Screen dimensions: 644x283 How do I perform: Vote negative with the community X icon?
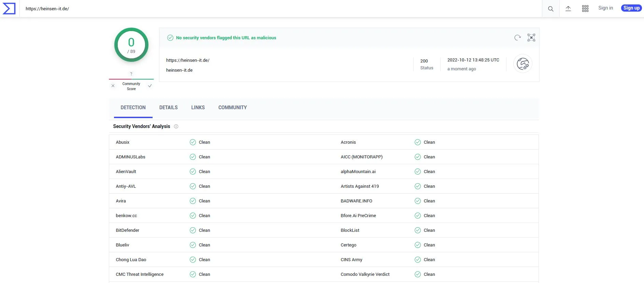tap(113, 86)
